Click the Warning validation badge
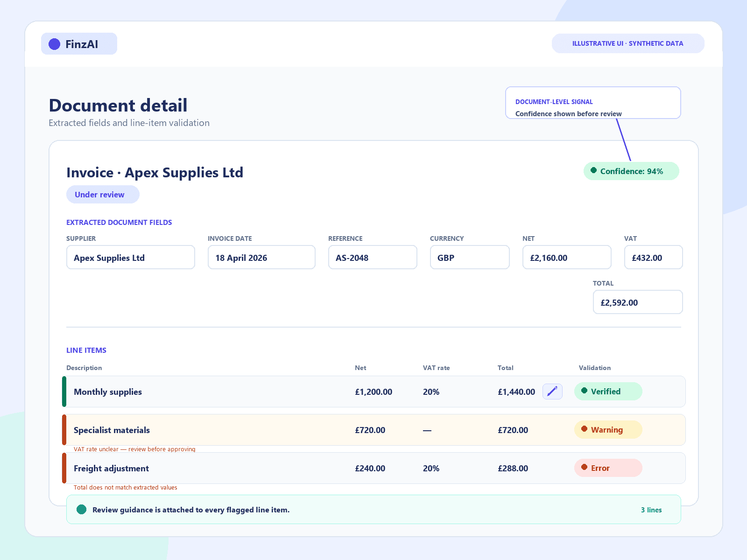Image resolution: width=747 pixels, height=560 pixels. pos(608,430)
